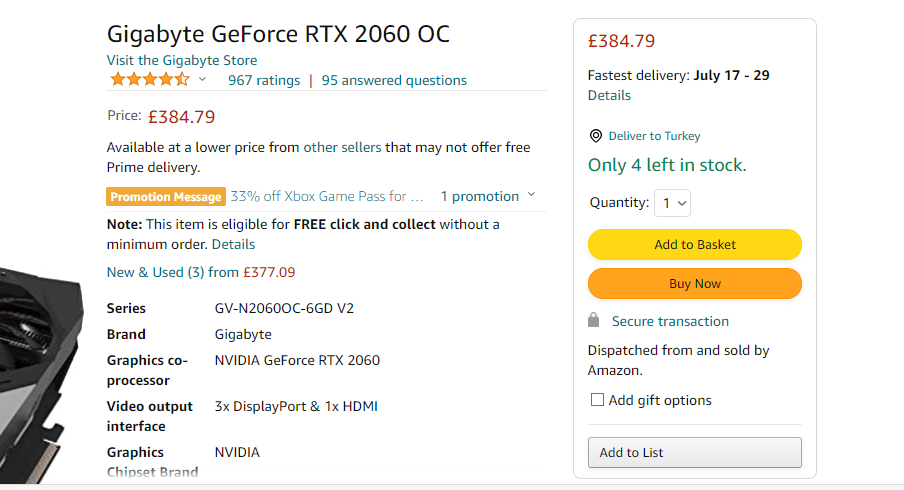The height and width of the screenshot is (490, 904).
Task: Click the location pin icon
Action: click(596, 136)
